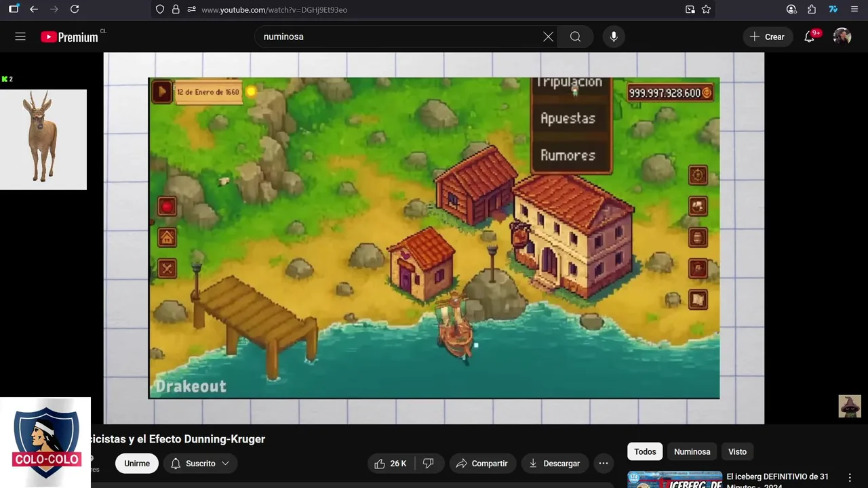Click the red circle game icon
This screenshot has height=488, width=868.
coord(167,206)
